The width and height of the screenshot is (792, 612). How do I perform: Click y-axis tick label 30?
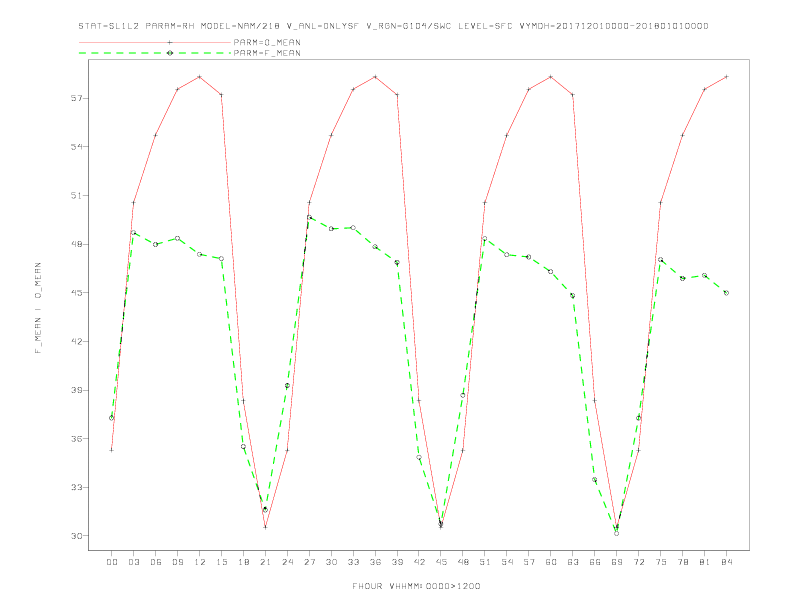pyautogui.click(x=77, y=536)
